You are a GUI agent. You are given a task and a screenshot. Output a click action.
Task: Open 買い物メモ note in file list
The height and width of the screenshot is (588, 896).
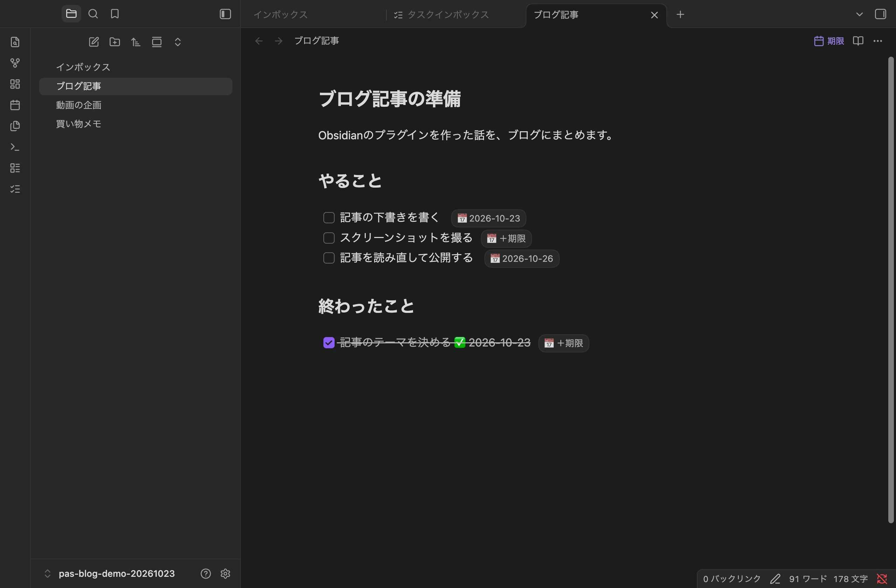click(135, 124)
